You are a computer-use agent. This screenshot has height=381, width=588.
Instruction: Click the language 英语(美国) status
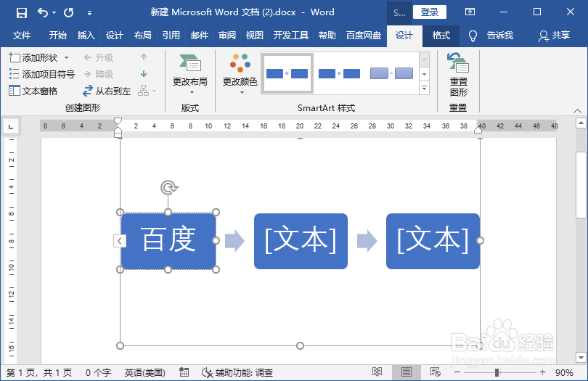144,373
